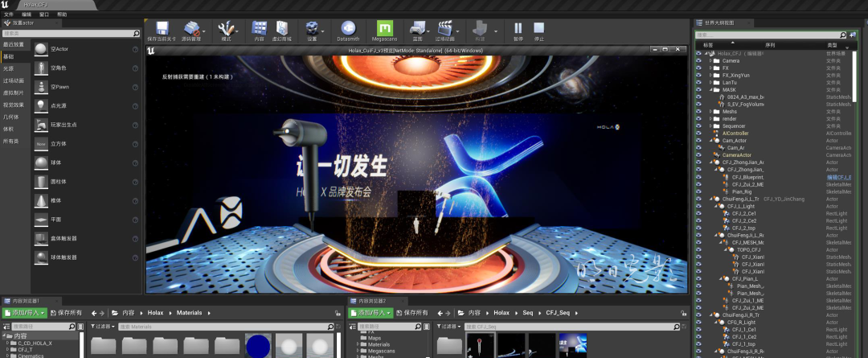Switch to the 光源 category tab

15,68
